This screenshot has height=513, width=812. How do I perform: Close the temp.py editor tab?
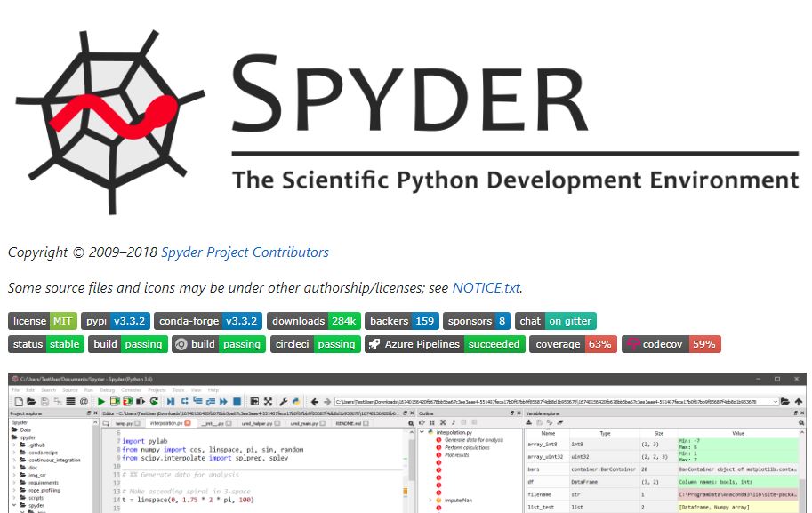[137, 423]
